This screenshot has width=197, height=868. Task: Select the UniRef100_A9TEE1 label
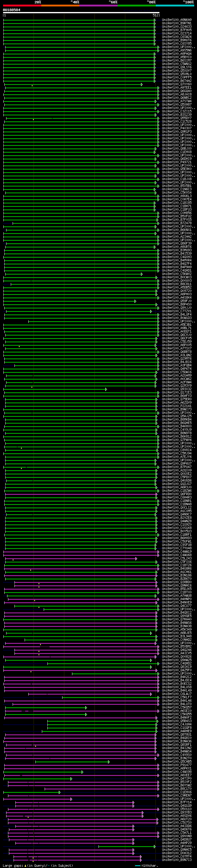[x=176, y=88]
